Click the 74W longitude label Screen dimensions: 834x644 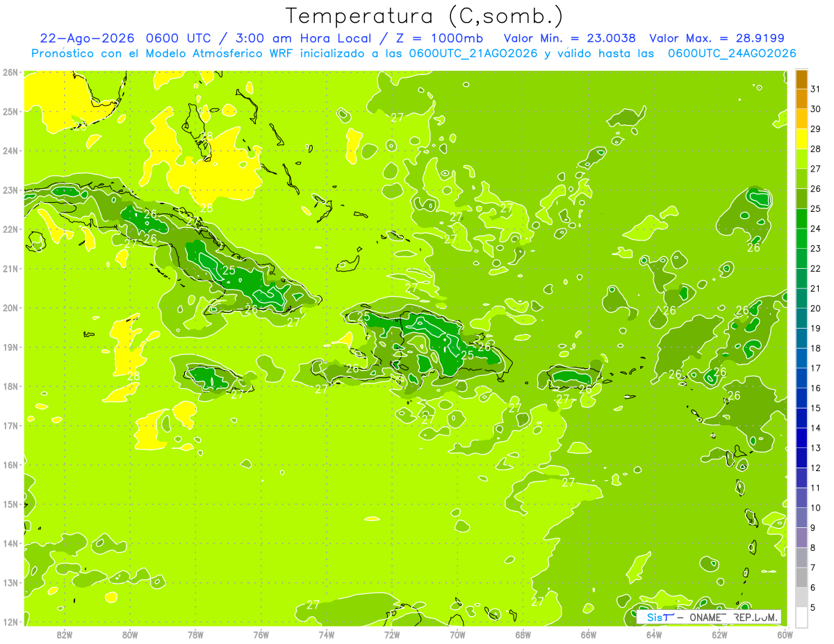327,634
